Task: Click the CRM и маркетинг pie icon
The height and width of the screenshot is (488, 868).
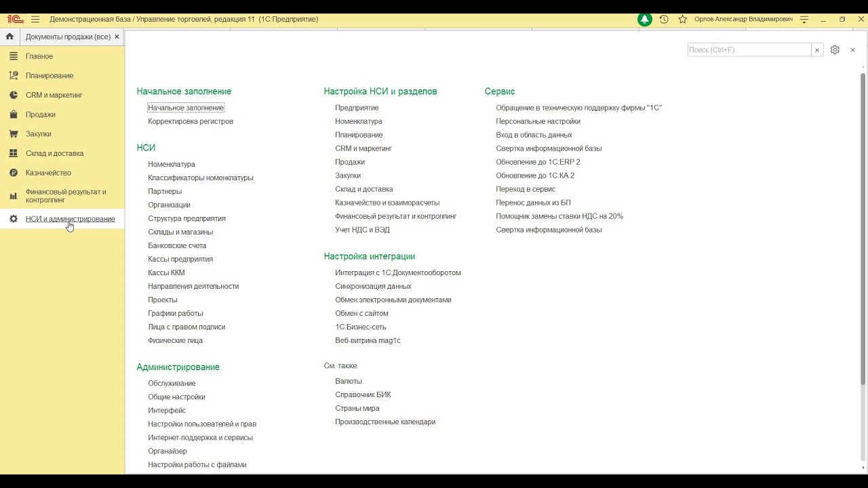Action: pyautogui.click(x=13, y=95)
